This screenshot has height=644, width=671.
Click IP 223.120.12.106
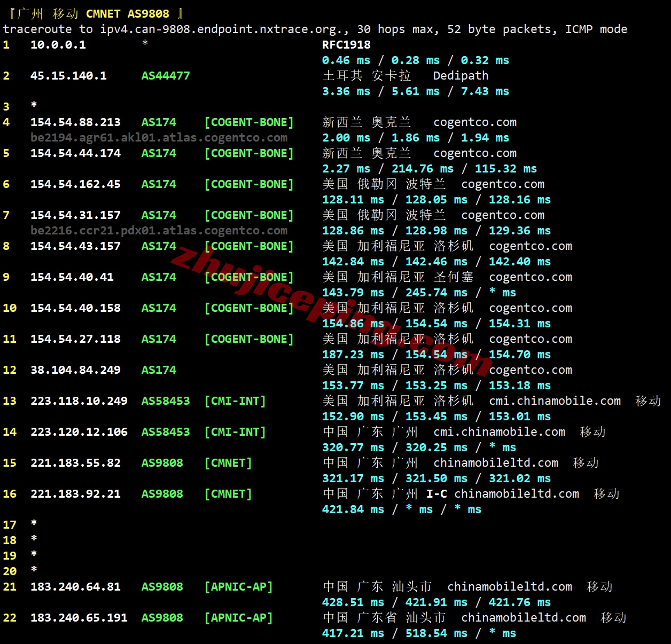coord(79,432)
